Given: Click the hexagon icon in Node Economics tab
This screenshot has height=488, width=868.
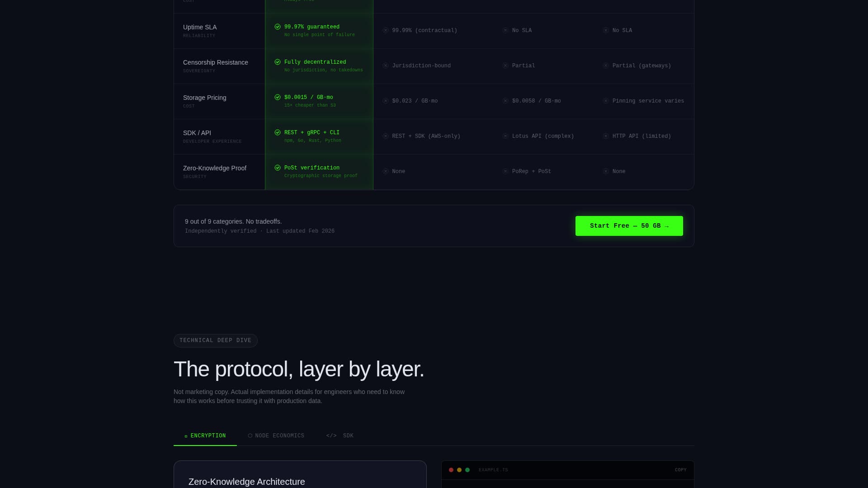Looking at the screenshot, I should [250, 436].
